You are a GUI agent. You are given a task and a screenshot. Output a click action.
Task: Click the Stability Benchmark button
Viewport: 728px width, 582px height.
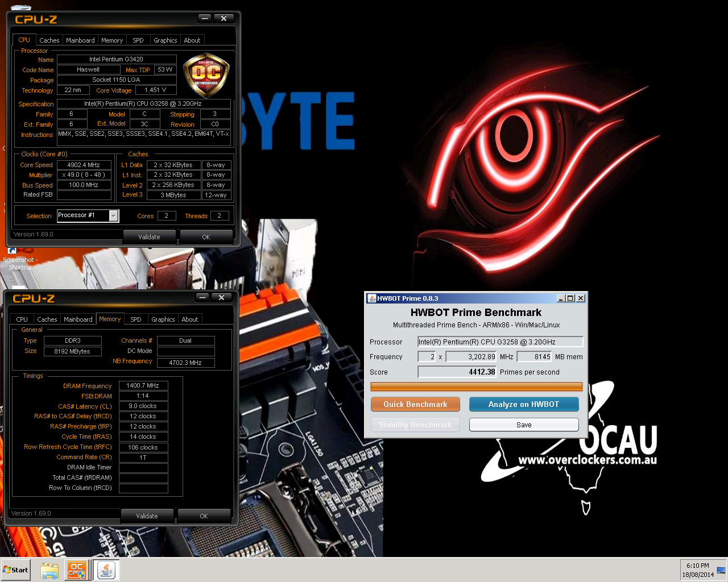tap(415, 425)
